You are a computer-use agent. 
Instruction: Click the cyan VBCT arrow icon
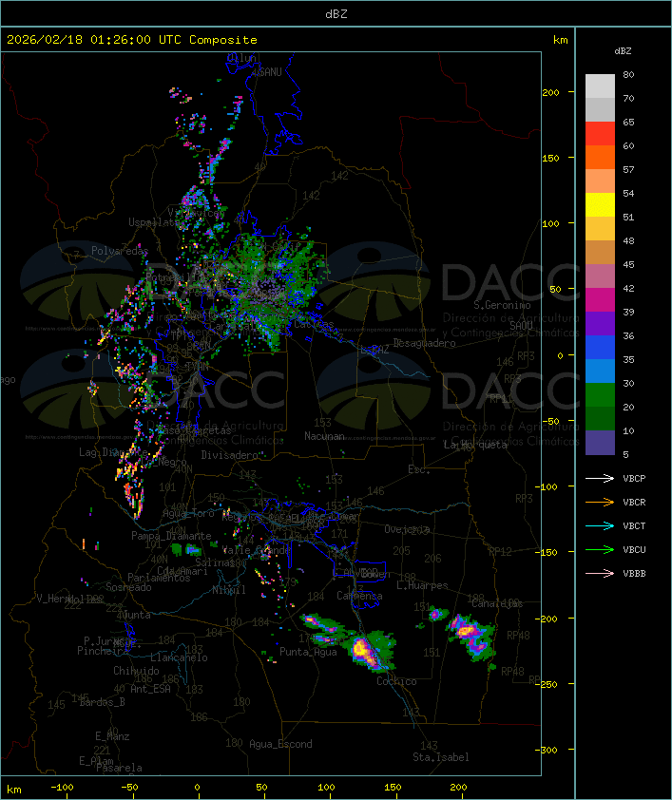point(600,525)
